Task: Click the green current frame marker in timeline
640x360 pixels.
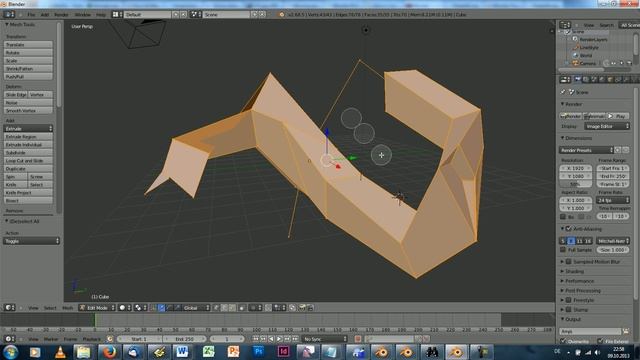Action: (x=95, y=320)
